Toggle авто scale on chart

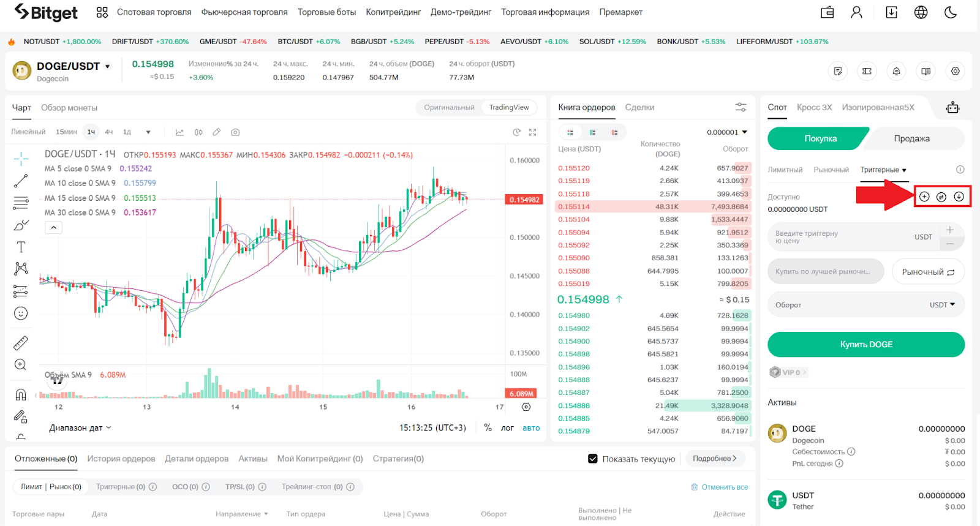[x=531, y=428]
